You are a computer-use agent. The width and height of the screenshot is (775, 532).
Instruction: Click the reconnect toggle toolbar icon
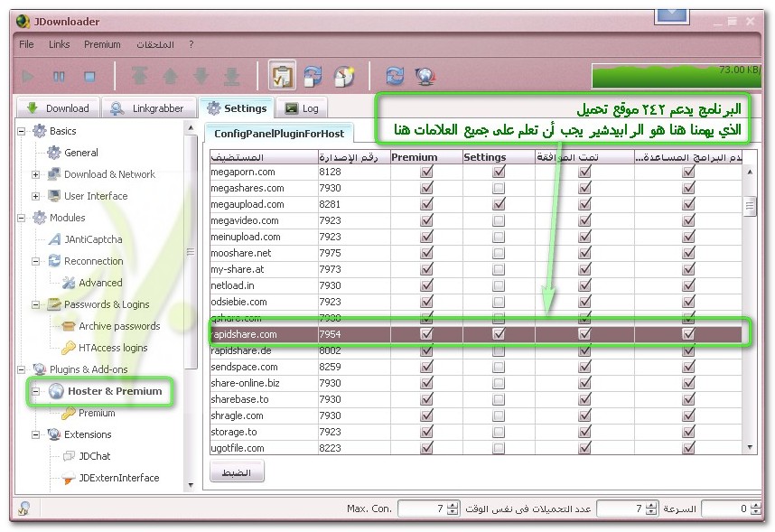pos(313,76)
